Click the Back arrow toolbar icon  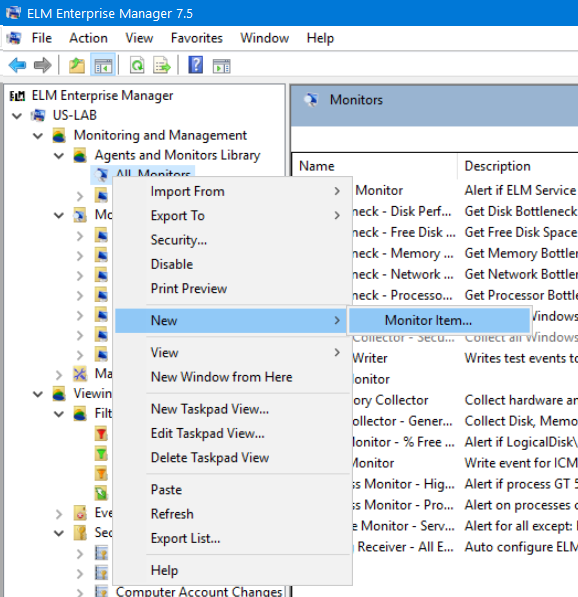pyautogui.click(x=17, y=65)
